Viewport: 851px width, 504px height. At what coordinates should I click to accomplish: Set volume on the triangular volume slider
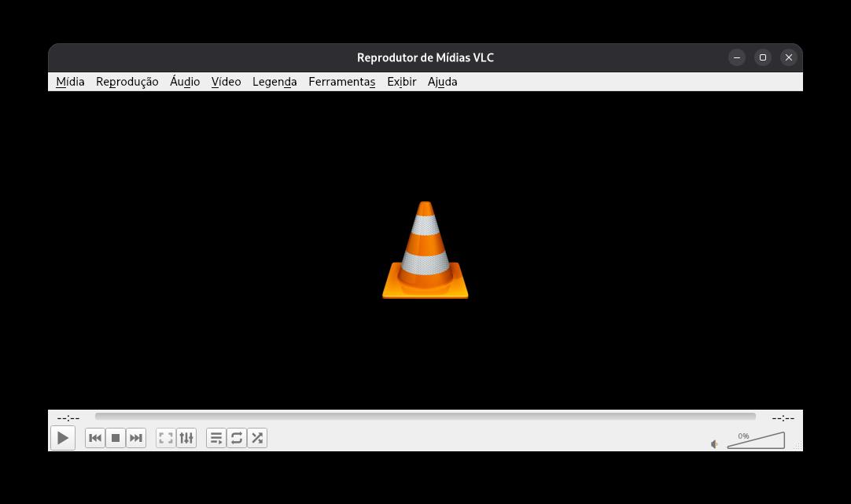[x=756, y=440]
